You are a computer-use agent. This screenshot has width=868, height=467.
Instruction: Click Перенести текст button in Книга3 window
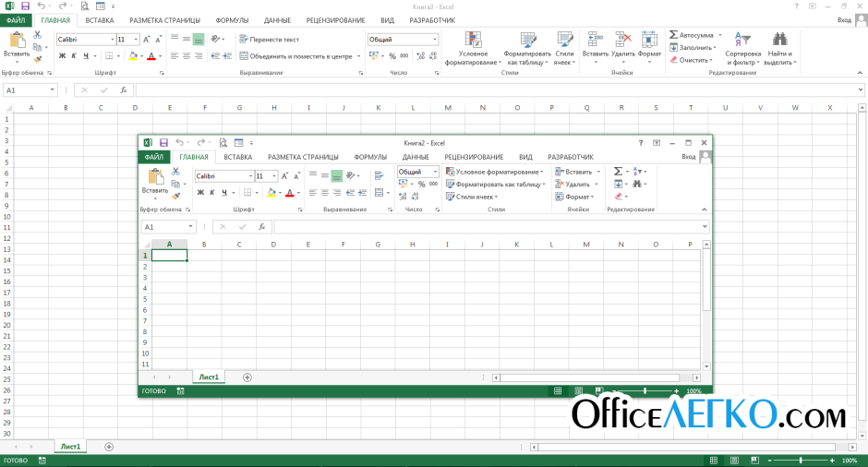(270, 40)
